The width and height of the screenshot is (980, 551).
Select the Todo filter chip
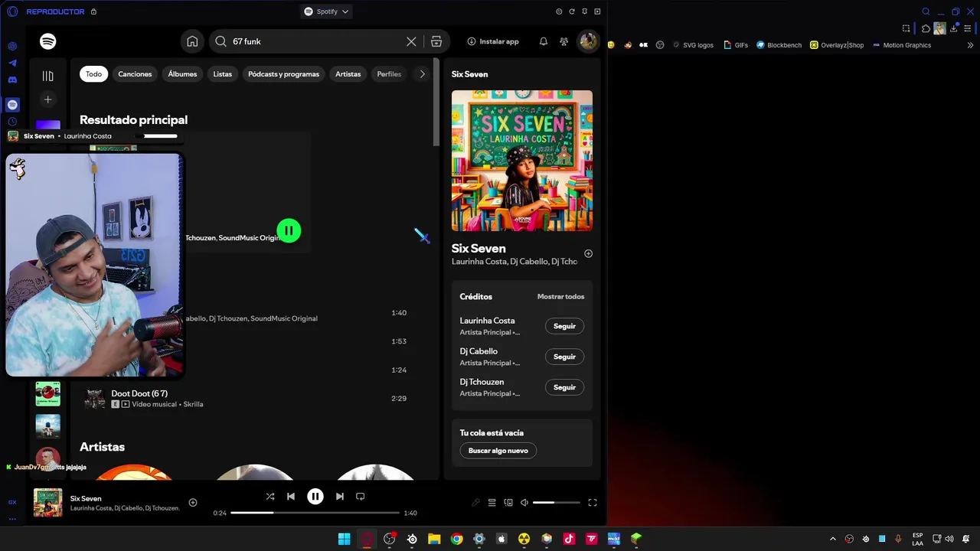coord(93,74)
